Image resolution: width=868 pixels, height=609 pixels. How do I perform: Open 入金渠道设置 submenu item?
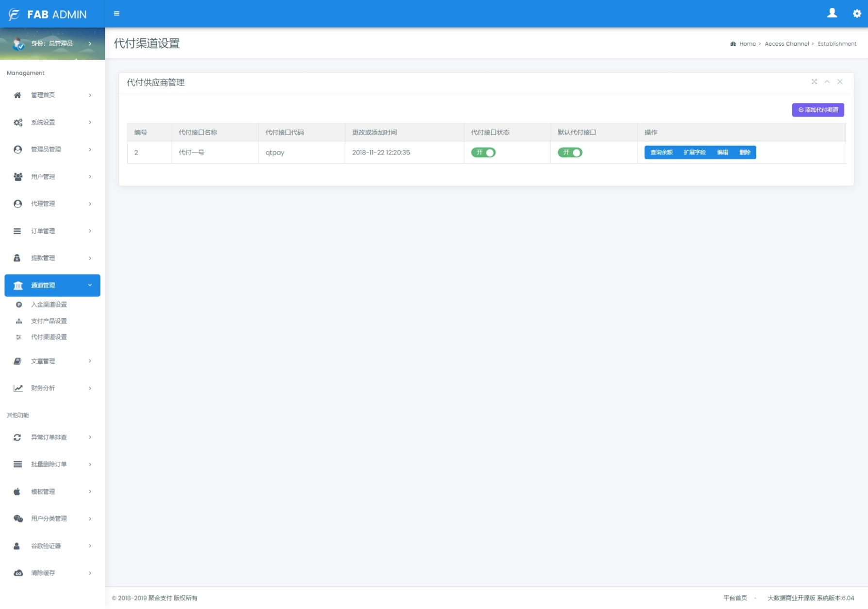(x=49, y=304)
